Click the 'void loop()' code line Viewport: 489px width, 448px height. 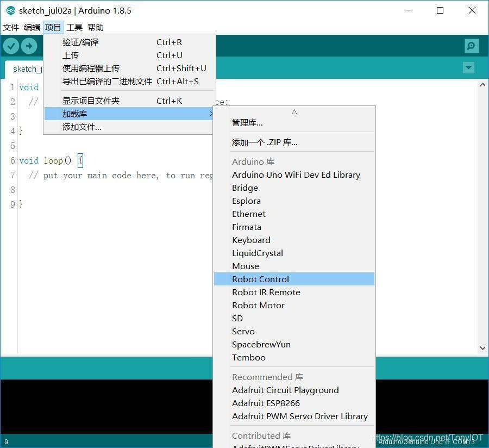pyautogui.click(x=51, y=161)
